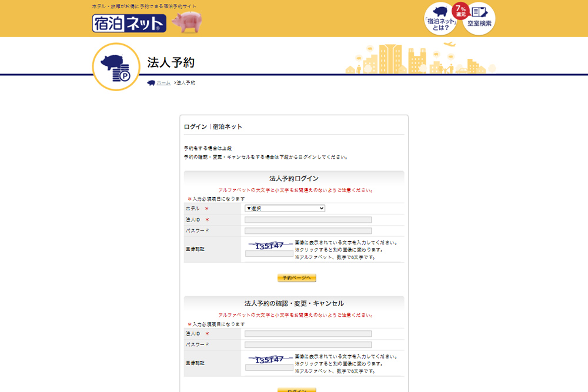
Task: Focus the 法人ID field in the cancel section
Action: (308, 334)
